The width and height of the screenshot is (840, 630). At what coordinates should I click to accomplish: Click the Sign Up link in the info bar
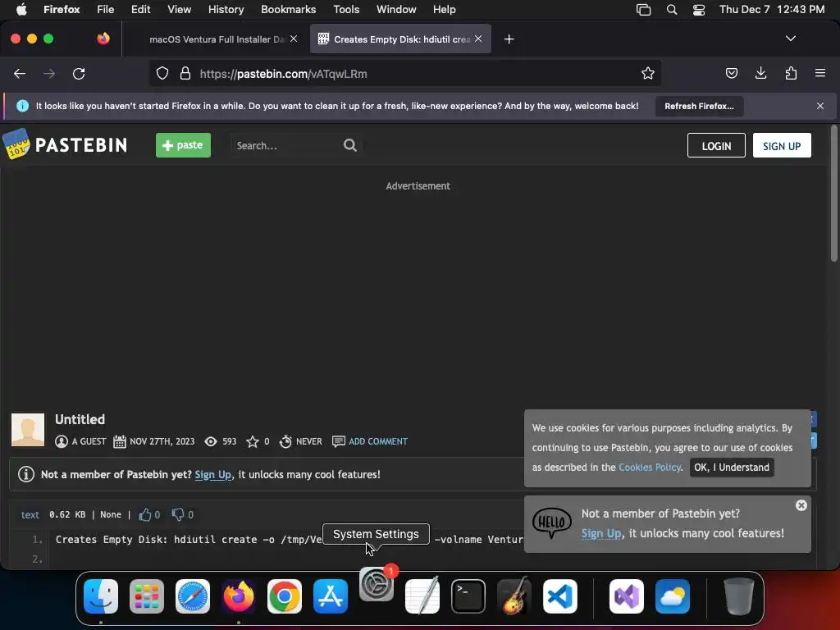point(213,475)
